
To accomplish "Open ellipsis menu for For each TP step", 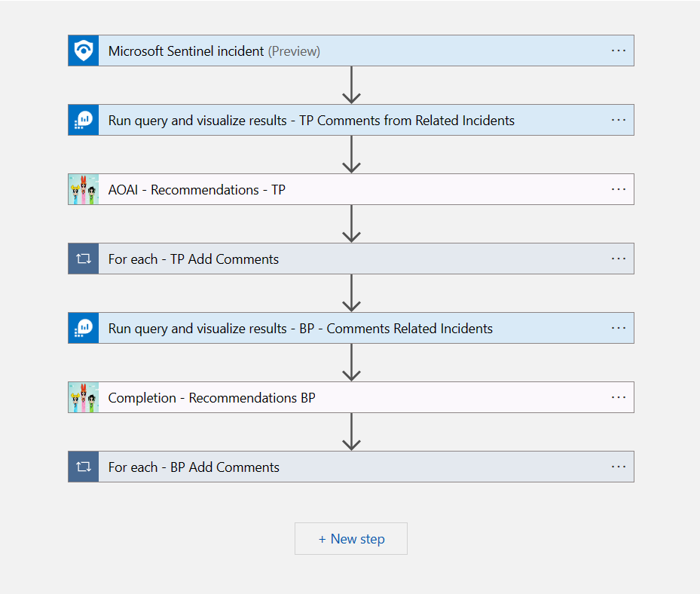I will tap(619, 259).
